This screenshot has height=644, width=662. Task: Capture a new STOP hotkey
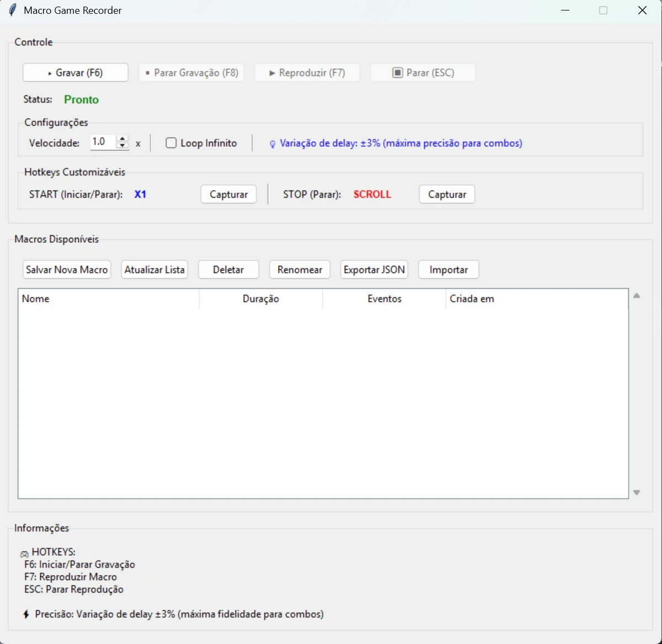pyautogui.click(x=447, y=194)
